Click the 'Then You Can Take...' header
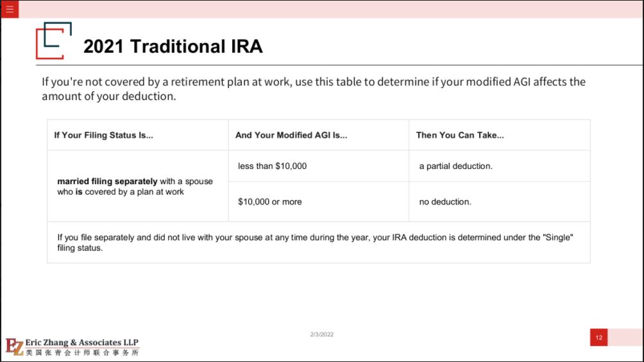The height and width of the screenshot is (362, 644). [x=460, y=135]
